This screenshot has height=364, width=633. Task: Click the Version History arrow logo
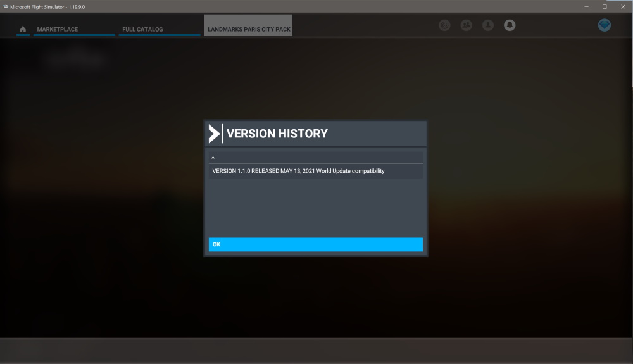click(214, 134)
